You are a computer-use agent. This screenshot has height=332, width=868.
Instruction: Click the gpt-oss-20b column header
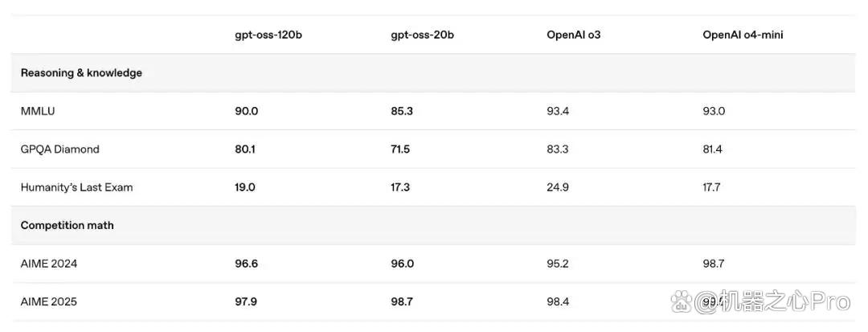tap(423, 35)
